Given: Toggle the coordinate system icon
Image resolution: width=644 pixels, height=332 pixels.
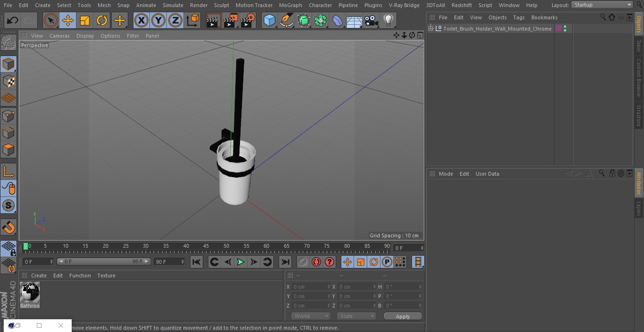Looking at the screenshot, I should (193, 20).
